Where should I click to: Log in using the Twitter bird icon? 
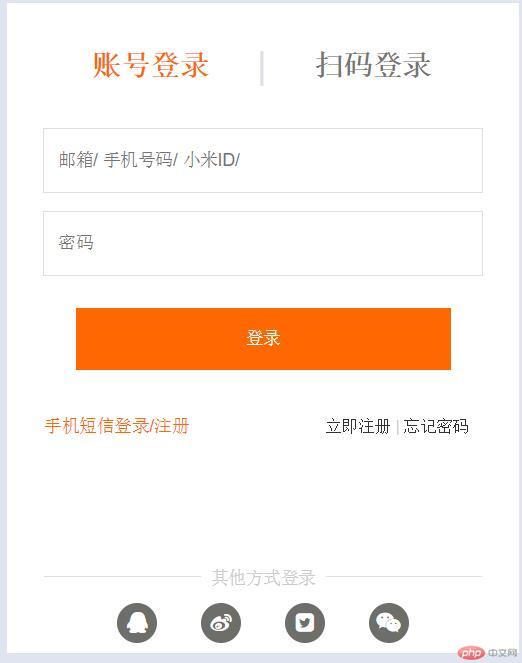pos(305,623)
